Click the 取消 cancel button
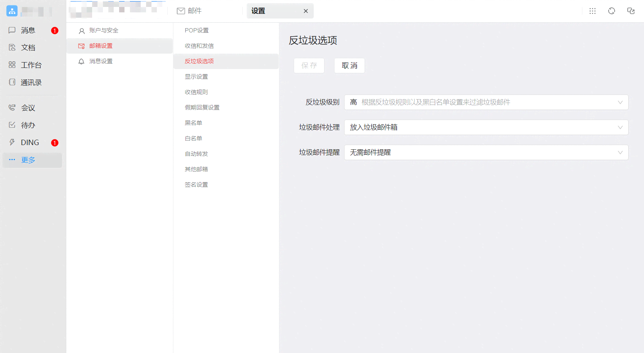644x353 pixels. coord(350,66)
